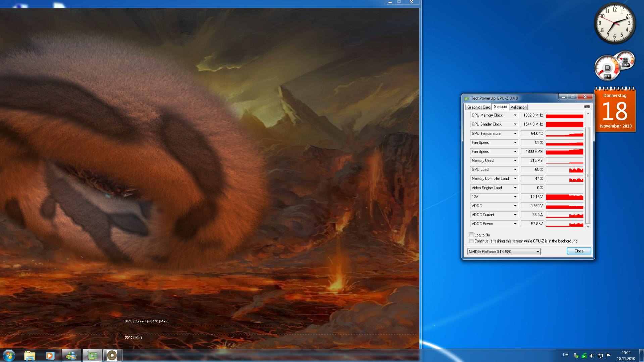Open the volume speaker tray icon
644x362 pixels.
[x=592, y=356]
